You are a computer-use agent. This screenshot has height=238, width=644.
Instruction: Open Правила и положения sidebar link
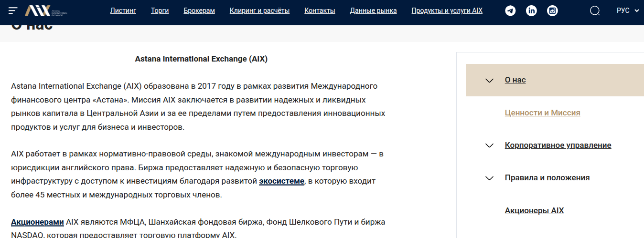click(547, 177)
